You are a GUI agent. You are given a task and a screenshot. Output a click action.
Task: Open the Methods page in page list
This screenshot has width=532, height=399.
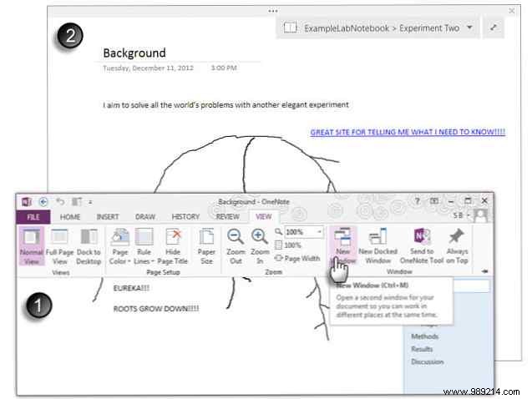(424, 336)
